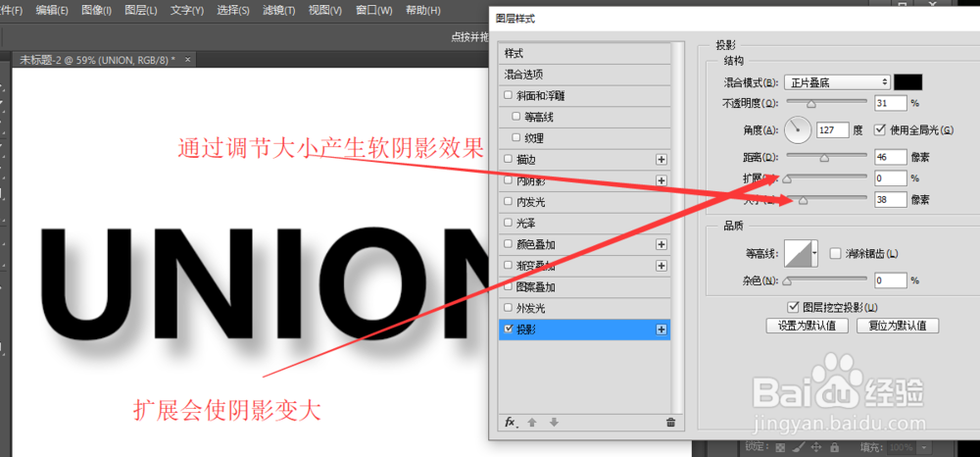Enable the 消除锯齿 checkbox
Screen dimensions: 980x457
[834, 253]
